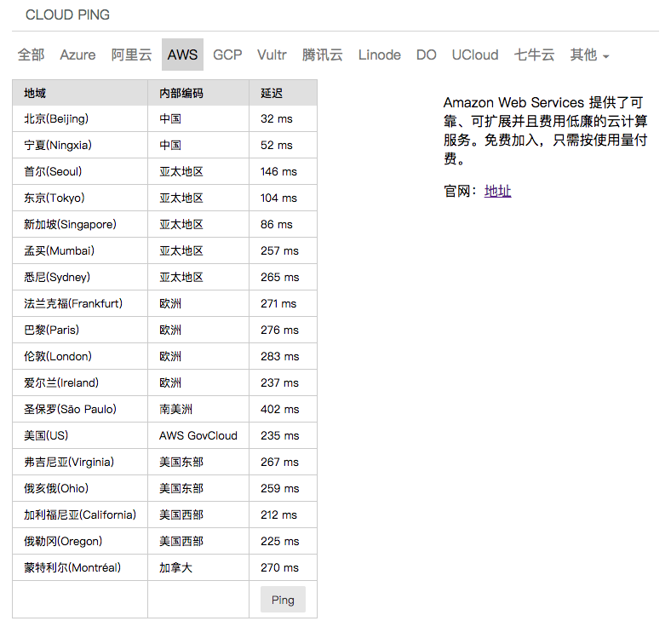Click the AWS GovCloud code cell
This screenshot has width=671, height=644.
pyautogui.click(x=198, y=435)
